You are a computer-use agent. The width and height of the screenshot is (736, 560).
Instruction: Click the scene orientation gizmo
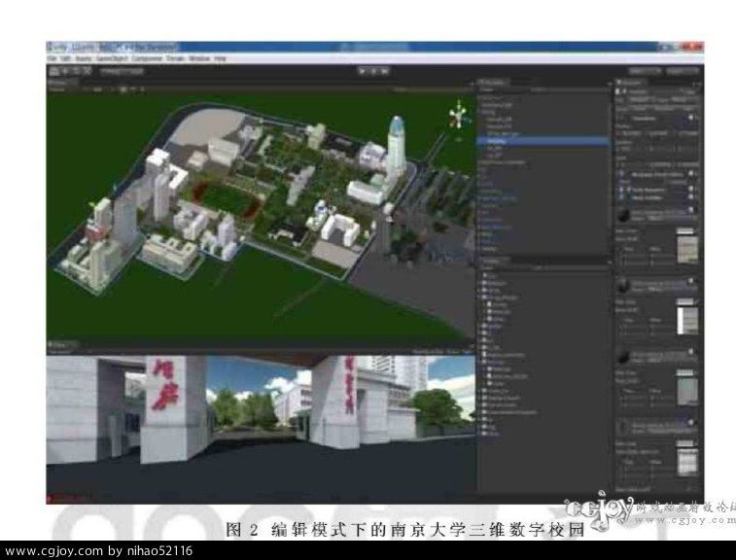[x=459, y=117]
